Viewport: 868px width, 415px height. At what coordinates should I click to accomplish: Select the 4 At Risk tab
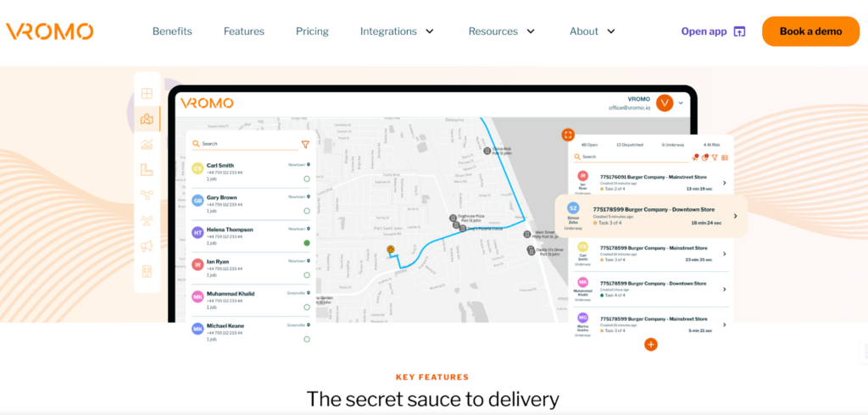[712, 145]
